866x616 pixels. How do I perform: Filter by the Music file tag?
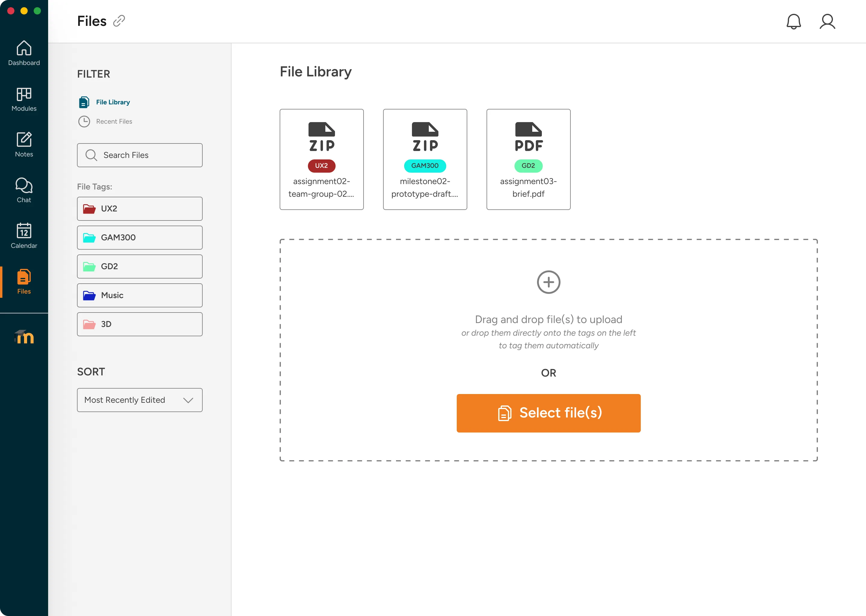140,295
